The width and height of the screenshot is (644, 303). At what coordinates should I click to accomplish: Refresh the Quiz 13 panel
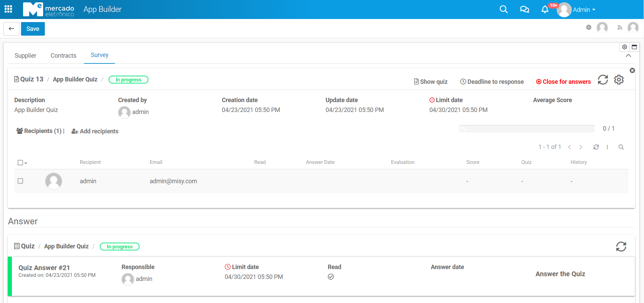pyautogui.click(x=603, y=80)
